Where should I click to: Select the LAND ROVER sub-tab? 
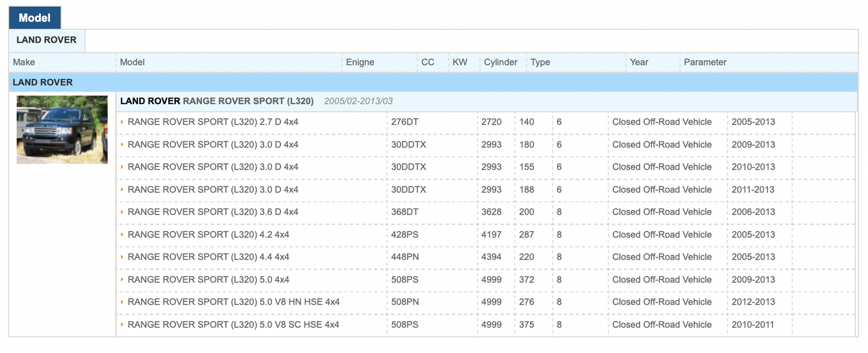(x=47, y=40)
